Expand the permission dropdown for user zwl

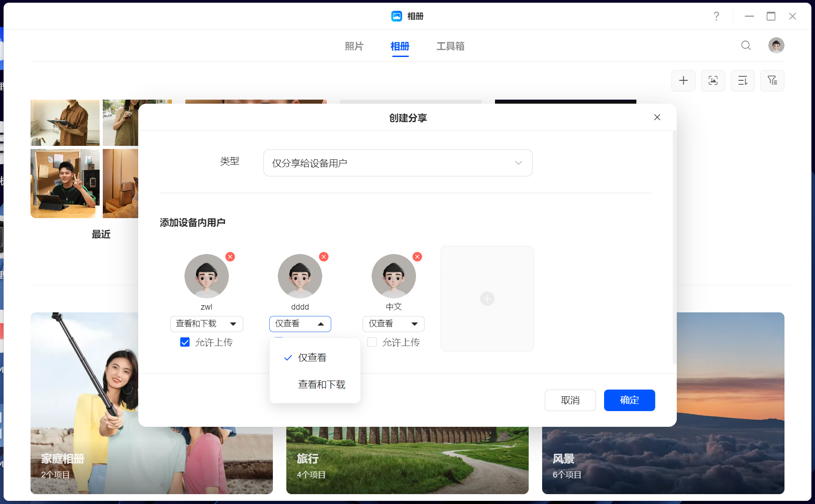click(206, 324)
